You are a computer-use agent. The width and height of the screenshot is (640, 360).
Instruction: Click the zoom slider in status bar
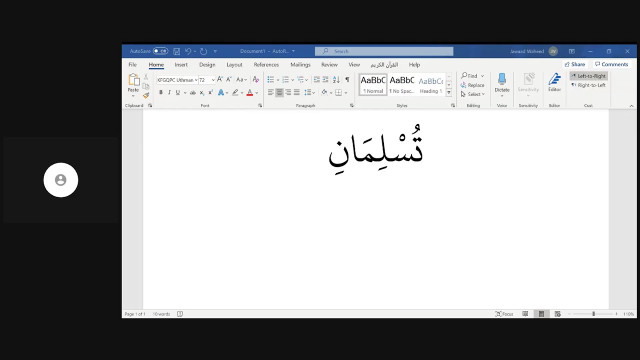coord(593,314)
